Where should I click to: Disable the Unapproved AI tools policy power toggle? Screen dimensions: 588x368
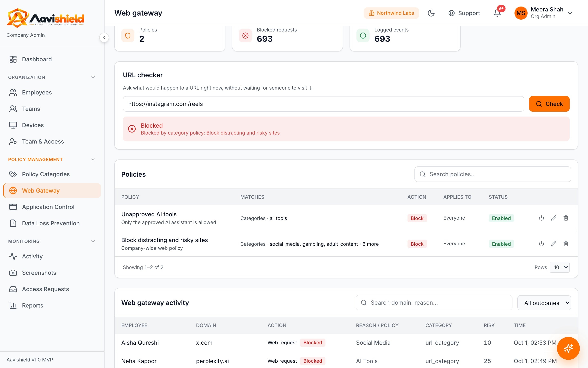pyautogui.click(x=541, y=218)
